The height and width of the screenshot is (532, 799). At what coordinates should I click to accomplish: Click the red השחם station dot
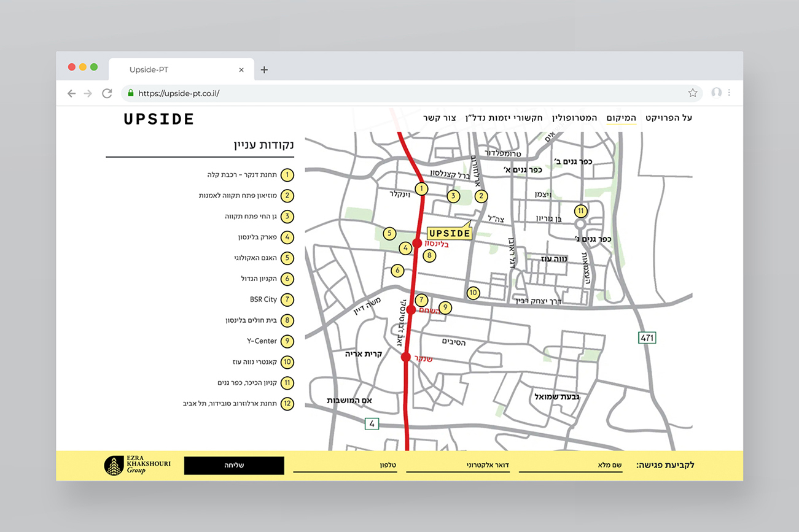tap(411, 310)
